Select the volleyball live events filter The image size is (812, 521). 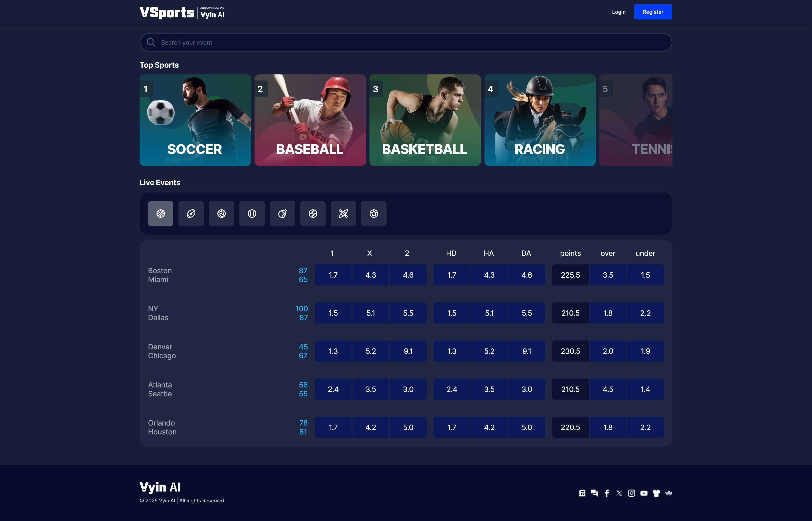[221, 214]
